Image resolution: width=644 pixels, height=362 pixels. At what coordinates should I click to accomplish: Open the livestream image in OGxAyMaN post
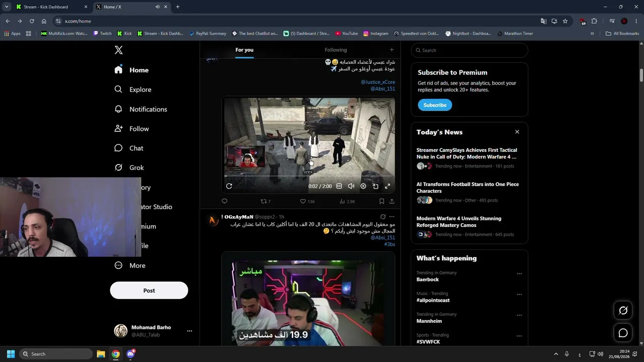click(308, 299)
